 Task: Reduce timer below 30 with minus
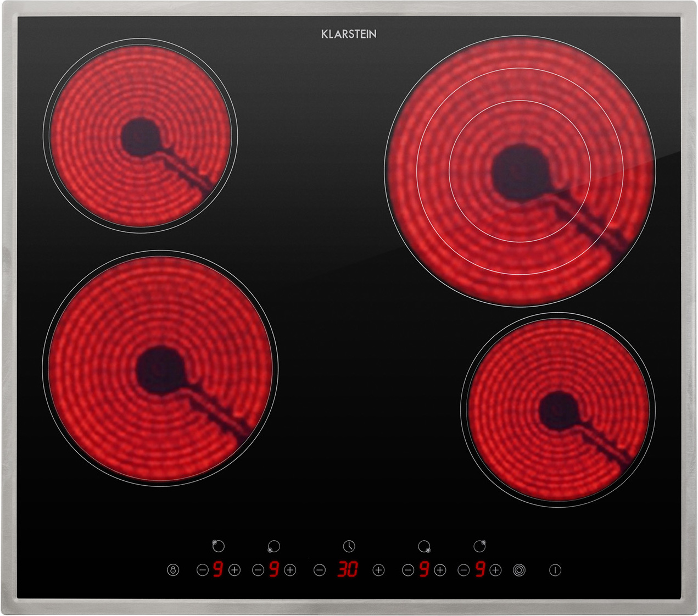tap(320, 570)
